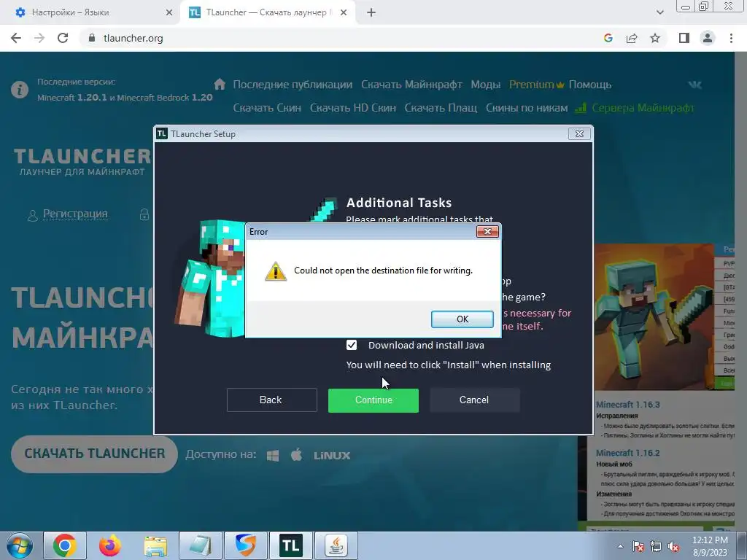747x560 pixels.
Task: Open Скины по никам link
Action: [527, 108]
